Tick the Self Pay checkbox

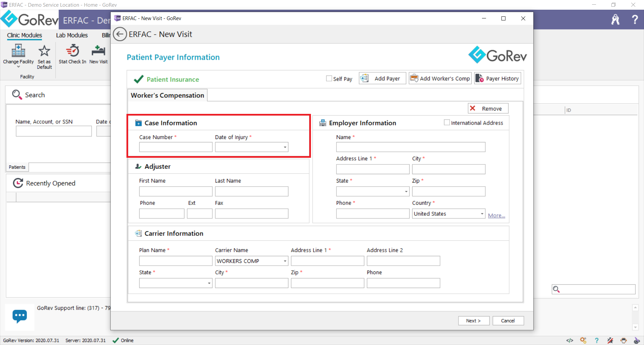(x=329, y=78)
